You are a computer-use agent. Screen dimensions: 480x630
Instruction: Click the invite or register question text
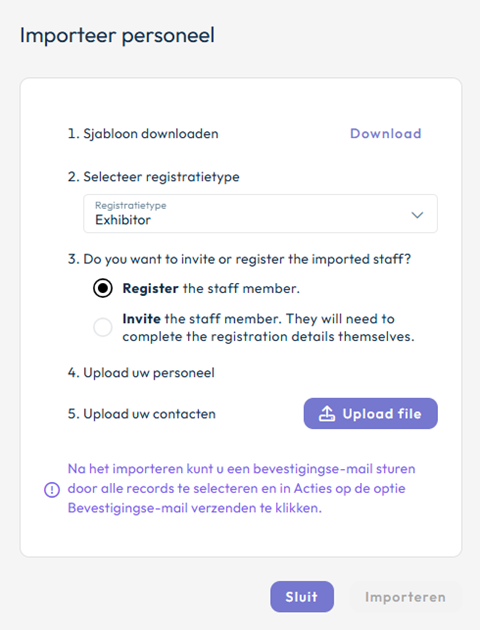pos(239,259)
